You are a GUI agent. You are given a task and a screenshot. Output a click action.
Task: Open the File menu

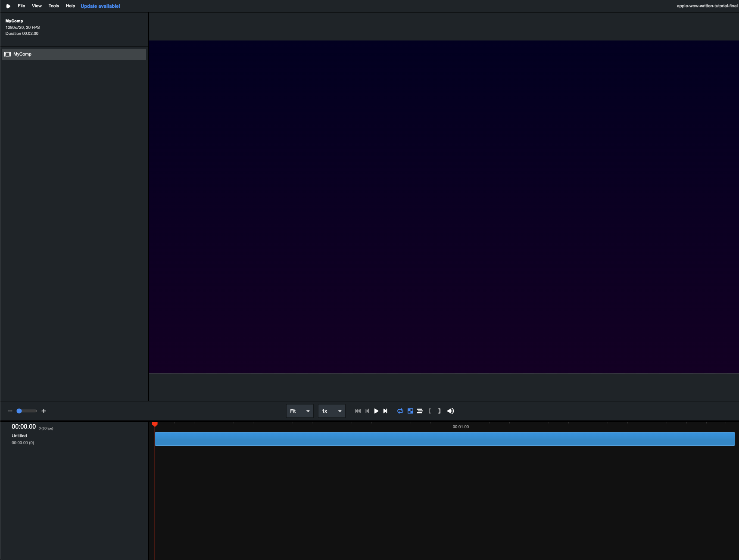(x=22, y=6)
